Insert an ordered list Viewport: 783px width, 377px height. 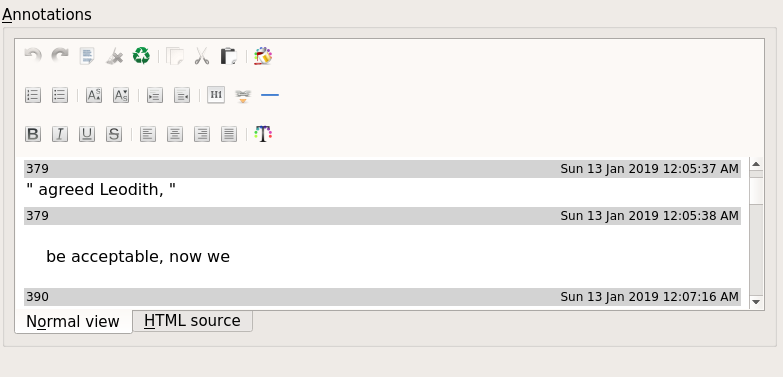pyautogui.click(x=33, y=95)
